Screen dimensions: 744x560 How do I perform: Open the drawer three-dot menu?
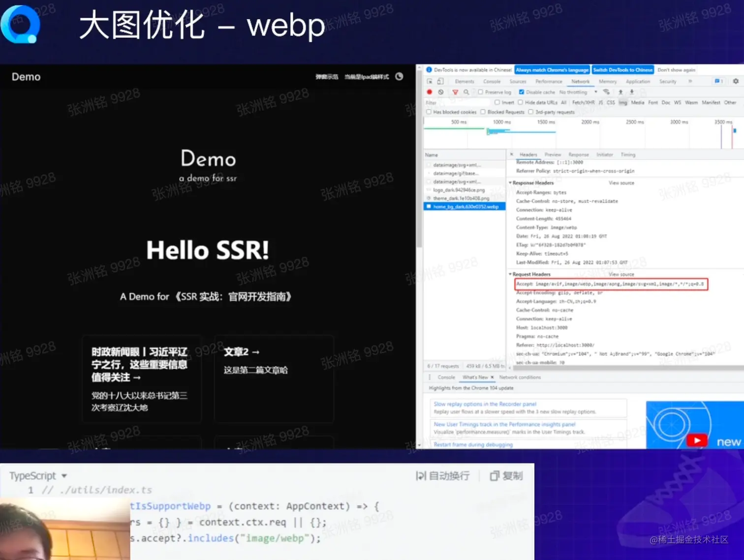coord(430,377)
